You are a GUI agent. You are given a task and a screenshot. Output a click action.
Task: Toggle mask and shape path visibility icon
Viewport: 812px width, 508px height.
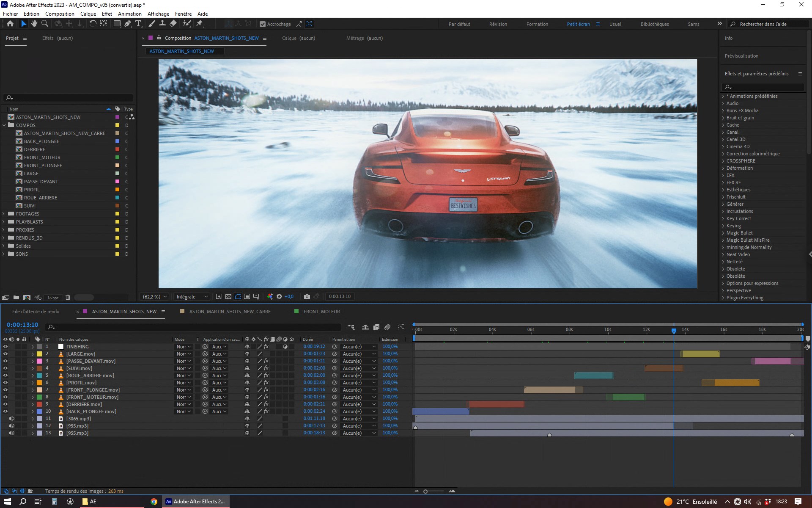(238, 296)
